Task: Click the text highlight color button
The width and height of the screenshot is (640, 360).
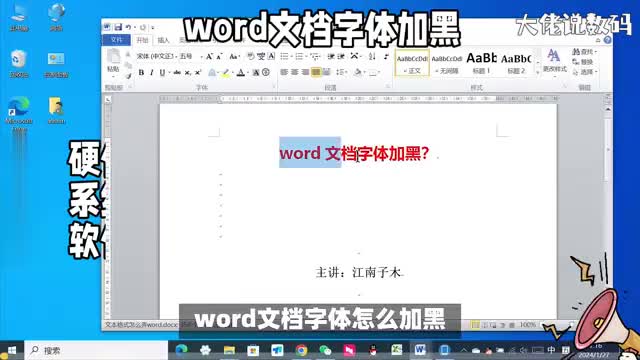Action: 226,73
